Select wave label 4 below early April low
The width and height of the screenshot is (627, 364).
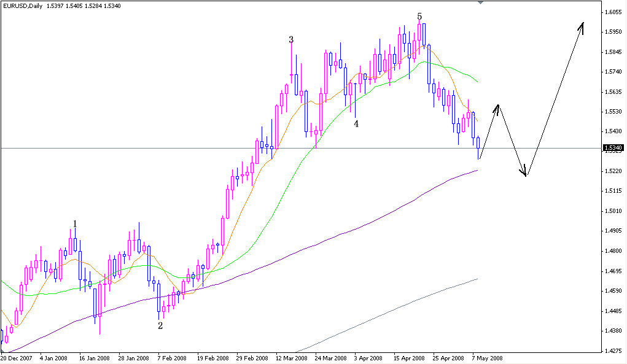coord(356,124)
